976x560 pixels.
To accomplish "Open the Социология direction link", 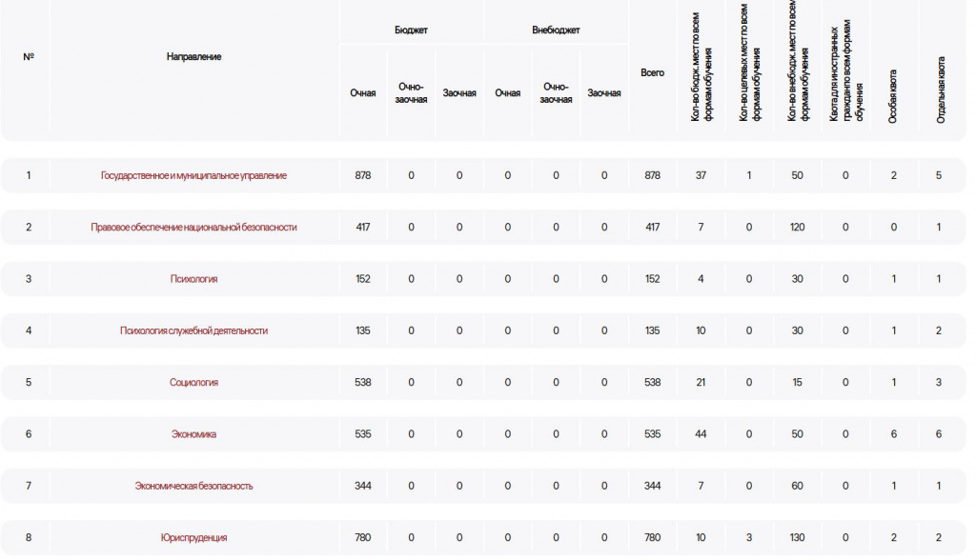I will click(x=193, y=382).
